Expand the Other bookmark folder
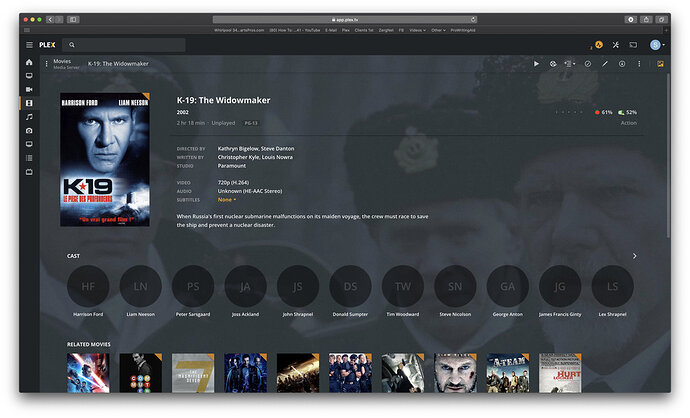Image resolution: width=690 pixels, height=418 pixels. click(438, 30)
